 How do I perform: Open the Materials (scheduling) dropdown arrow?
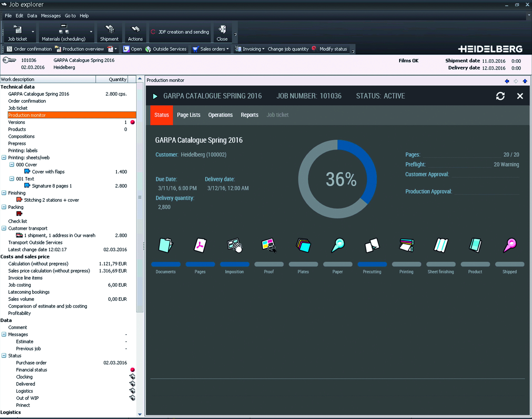[91, 32]
